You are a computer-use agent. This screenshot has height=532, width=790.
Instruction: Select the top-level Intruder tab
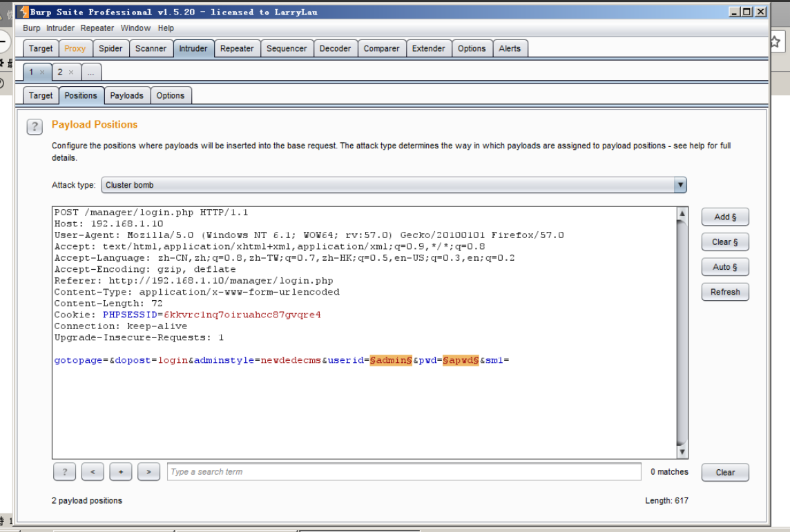click(193, 48)
